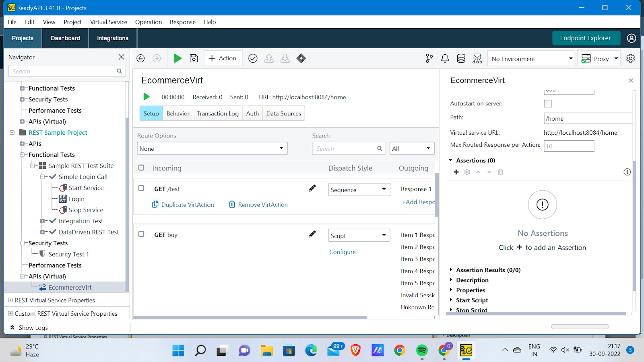This screenshot has width=644, height=362.
Task: Open the Dashboard tab
Action: pos(65,38)
